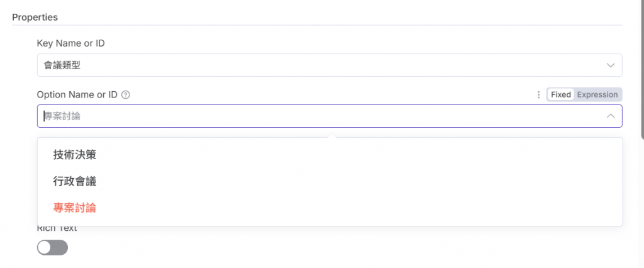
Task: Switch parameter mode to Expression
Action: pos(597,95)
